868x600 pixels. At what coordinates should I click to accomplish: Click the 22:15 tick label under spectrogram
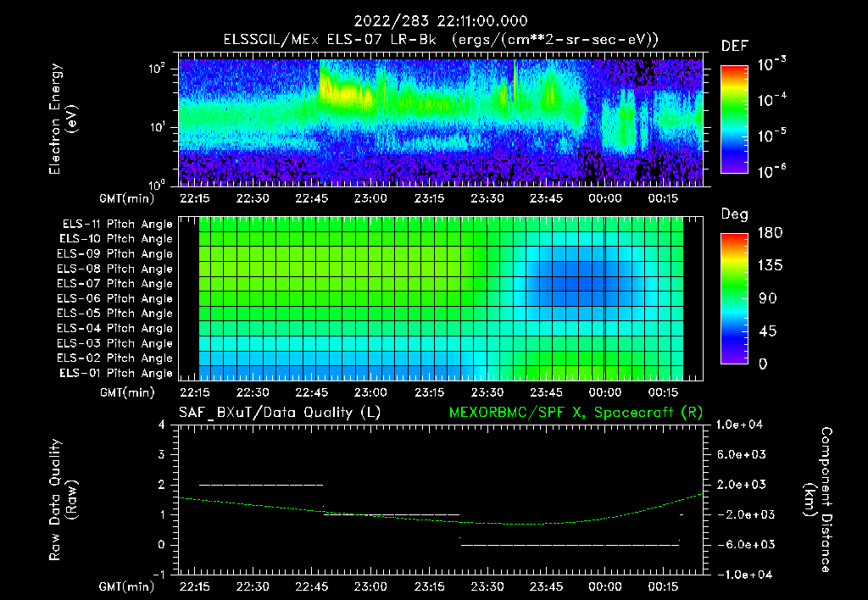[x=194, y=198]
